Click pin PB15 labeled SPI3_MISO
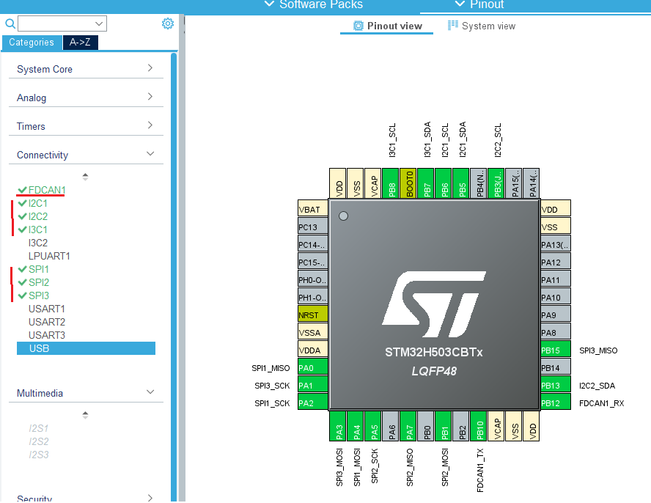Viewport: 651px width, 503px height. [x=556, y=350]
